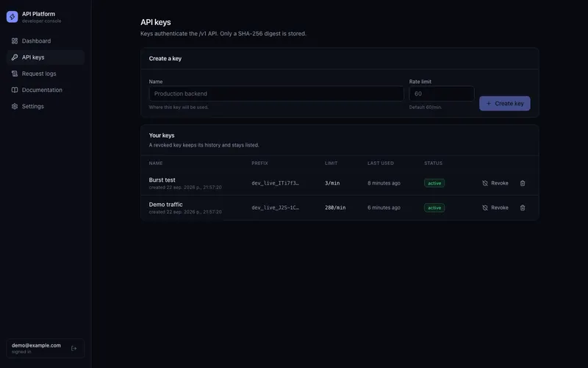Click the Settings gear icon
The image size is (588, 368).
[15, 106]
